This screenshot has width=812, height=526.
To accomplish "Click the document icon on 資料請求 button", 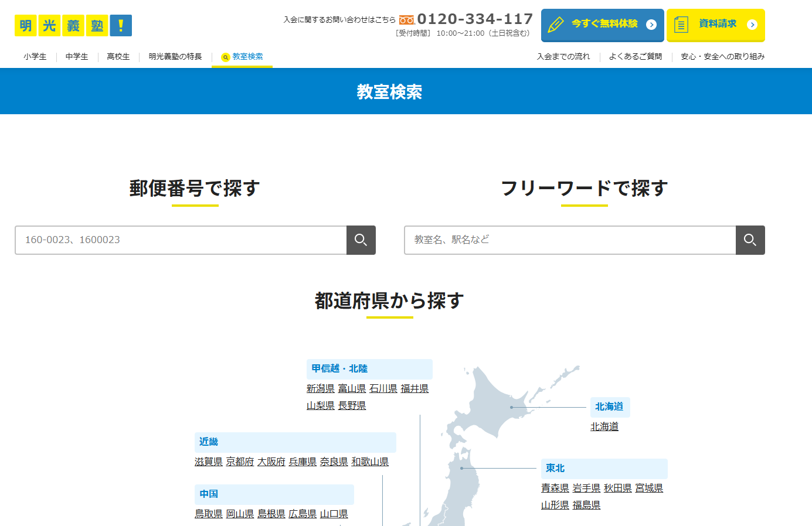I will tap(681, 25).
